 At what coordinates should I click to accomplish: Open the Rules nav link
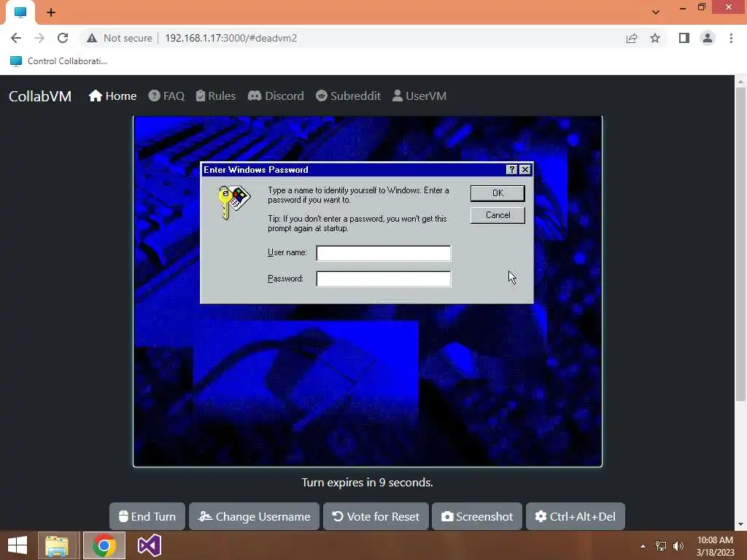coord(216,96)
